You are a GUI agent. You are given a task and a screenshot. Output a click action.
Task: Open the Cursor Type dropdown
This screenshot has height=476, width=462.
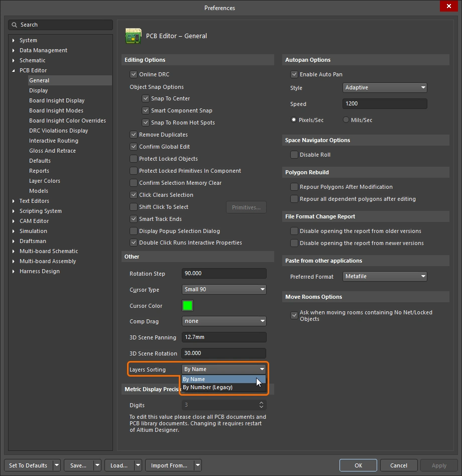click(x=224, y=289)
